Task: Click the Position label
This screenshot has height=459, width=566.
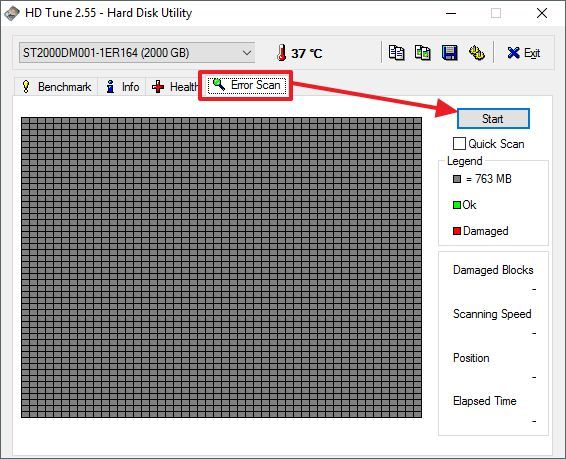Action: (471, 358)
